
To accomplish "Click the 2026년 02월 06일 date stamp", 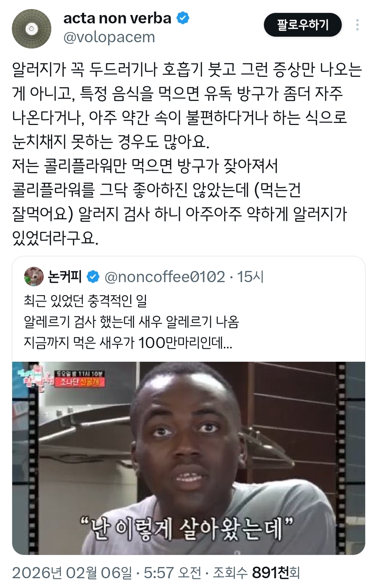I will pos(72,573).
